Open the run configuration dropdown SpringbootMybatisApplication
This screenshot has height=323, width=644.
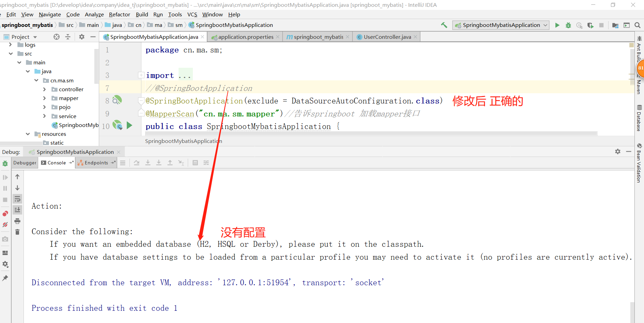click(x=501, y=25)
